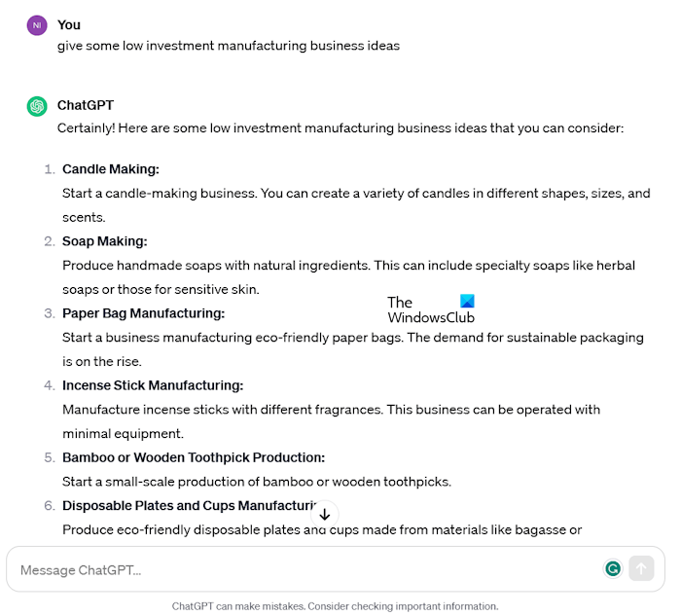Click "Bamboo or Wooden Toothpick Production:" heading

[194, 457]
